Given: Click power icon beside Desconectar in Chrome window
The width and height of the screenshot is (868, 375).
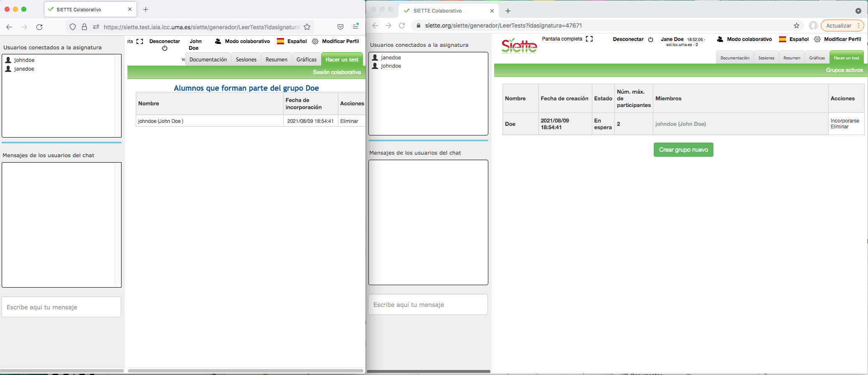Looking at the screenshot, I should click(650, 39).
